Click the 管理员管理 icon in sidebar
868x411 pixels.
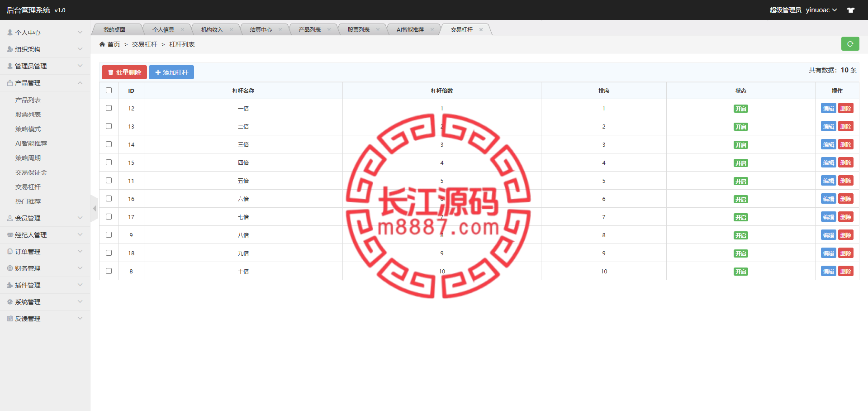coord(10,66)
